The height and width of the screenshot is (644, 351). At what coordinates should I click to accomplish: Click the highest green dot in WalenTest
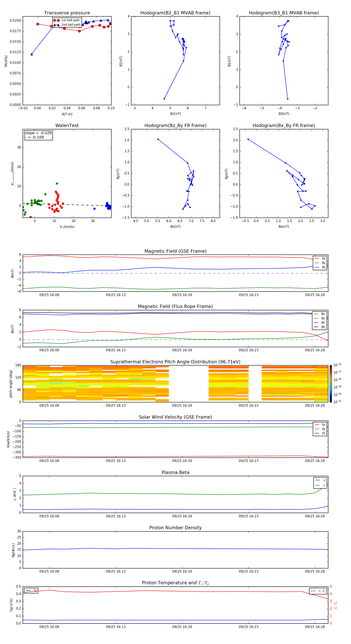click(57, 183)
